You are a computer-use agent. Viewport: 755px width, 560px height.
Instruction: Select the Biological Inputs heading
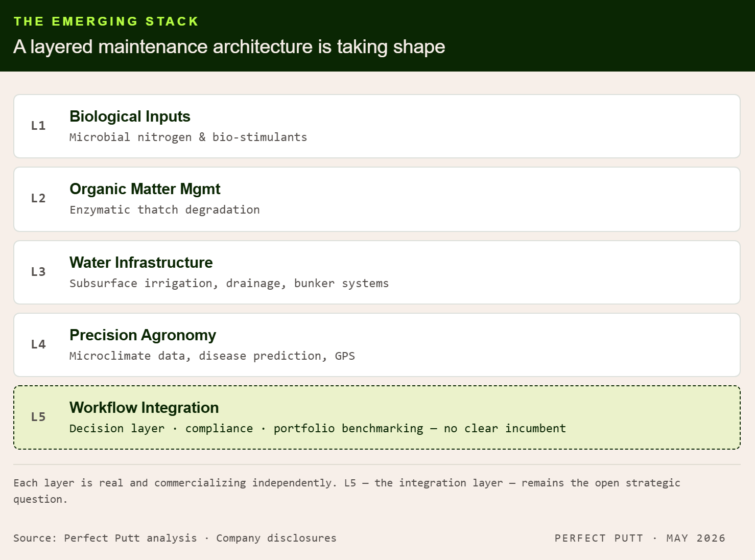click(130, 116)
